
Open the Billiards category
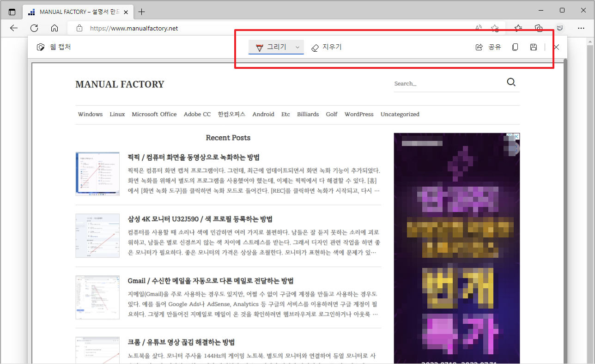(308, 114)
